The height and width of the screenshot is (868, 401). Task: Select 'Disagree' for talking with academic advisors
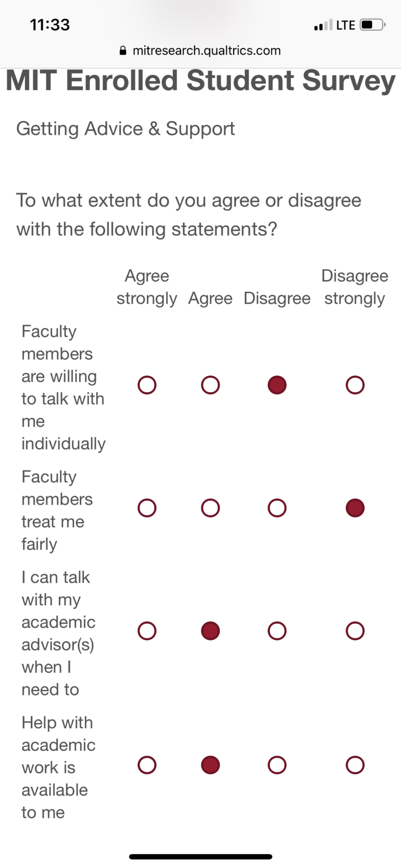coord(277,631)
